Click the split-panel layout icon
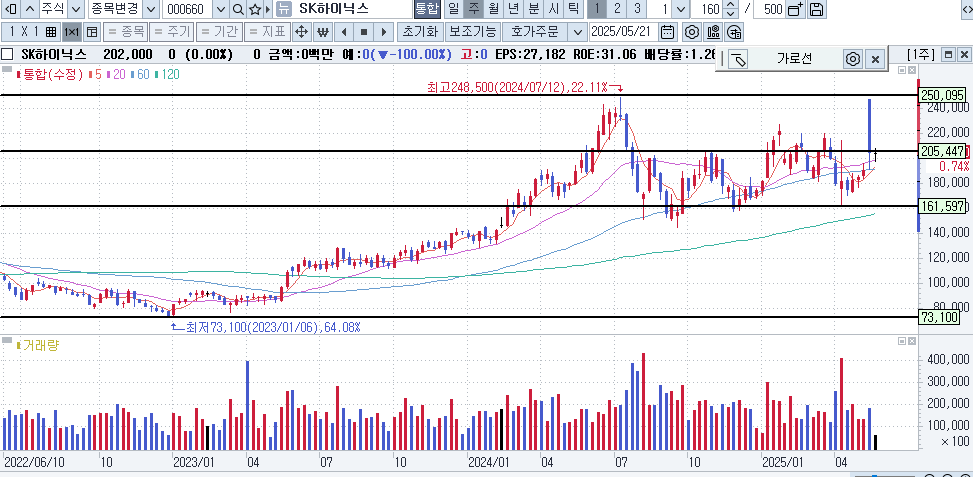Screen dimensions: 973x477 [91, 32]
